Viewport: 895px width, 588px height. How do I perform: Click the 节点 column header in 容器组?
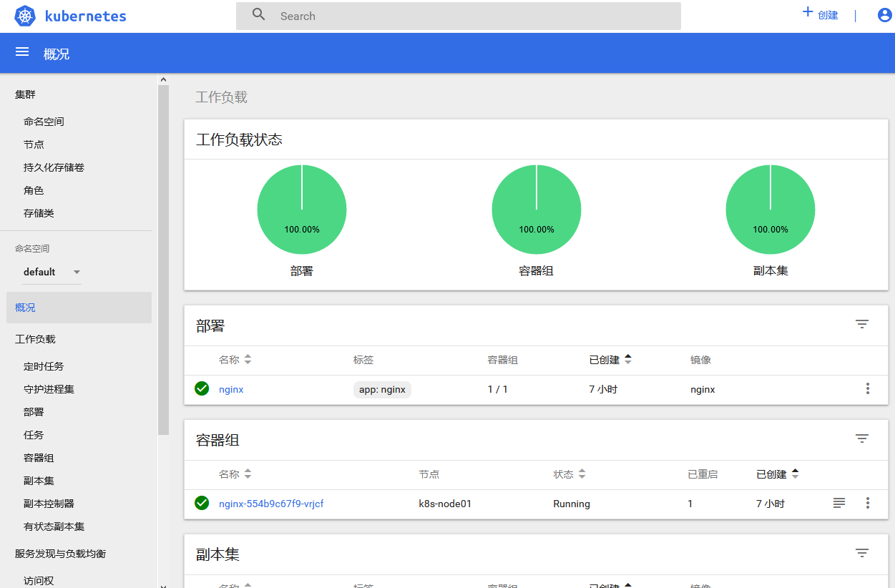(429, 474)
